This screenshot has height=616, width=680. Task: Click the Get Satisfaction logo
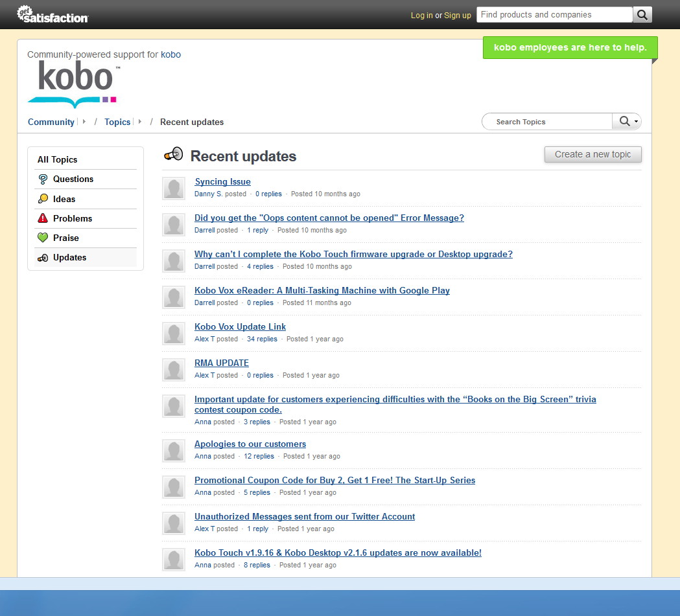[x=53, y=14]
